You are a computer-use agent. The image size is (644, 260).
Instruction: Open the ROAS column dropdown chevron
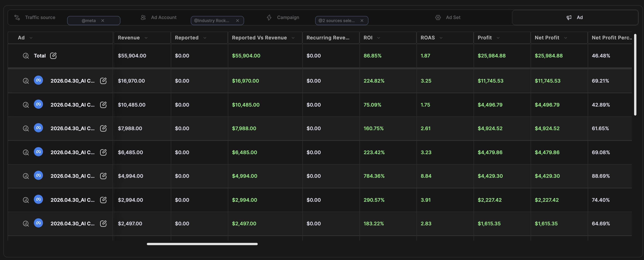tap(441, 38)
